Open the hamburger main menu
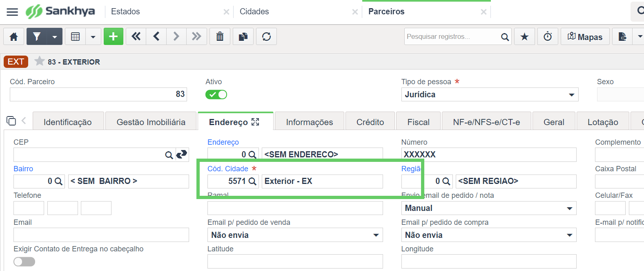Image resolution: width=644 pixels, height=271 pixels. pyautogui.click(x=12, y=12)
